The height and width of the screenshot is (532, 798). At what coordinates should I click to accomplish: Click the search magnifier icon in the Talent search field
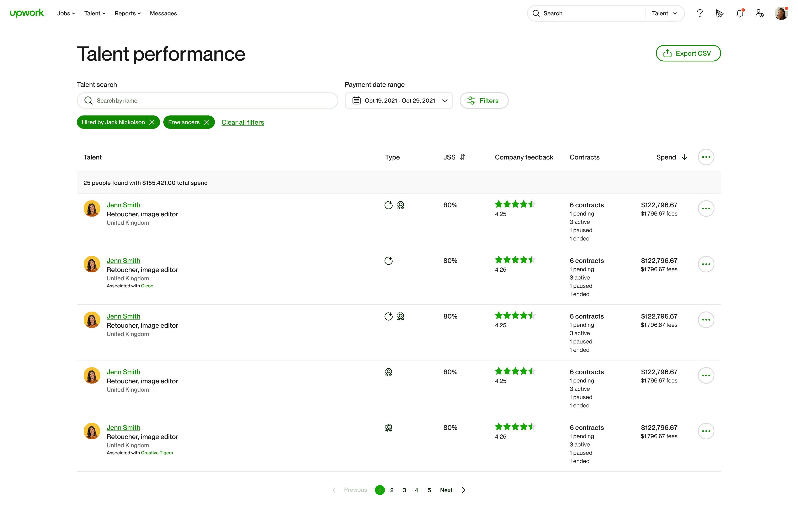(x=88, y=101)
